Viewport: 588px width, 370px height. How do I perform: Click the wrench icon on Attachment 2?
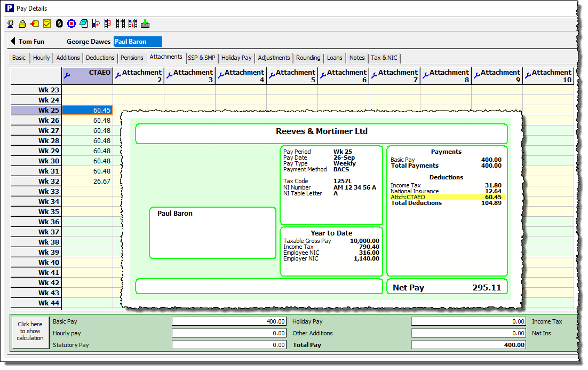click(118, 75)
